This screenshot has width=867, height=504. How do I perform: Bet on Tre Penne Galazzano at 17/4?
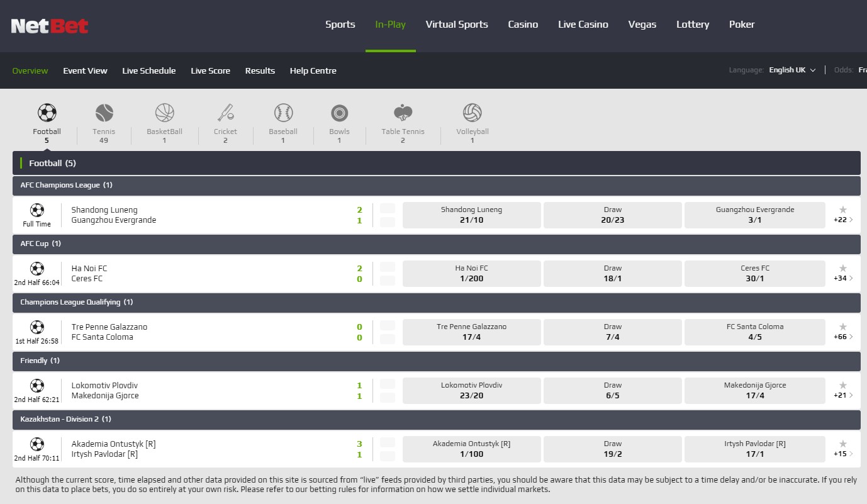[x=472, y=332]
